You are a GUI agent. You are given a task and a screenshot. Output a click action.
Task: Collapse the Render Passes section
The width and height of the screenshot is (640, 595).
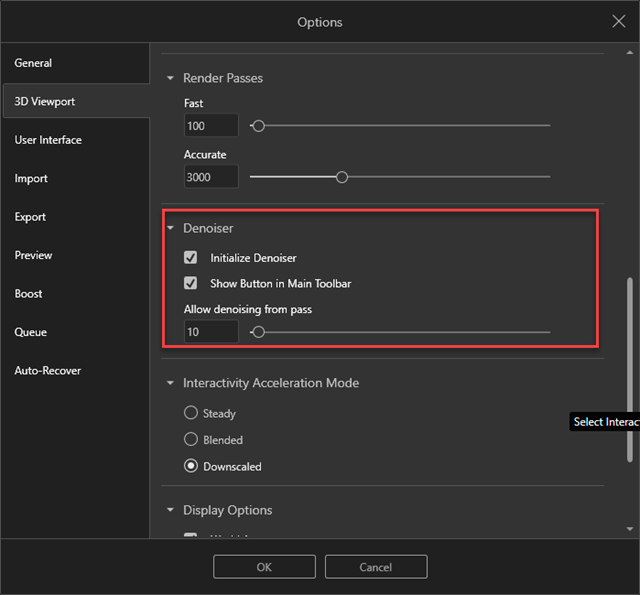pos(170,78)
